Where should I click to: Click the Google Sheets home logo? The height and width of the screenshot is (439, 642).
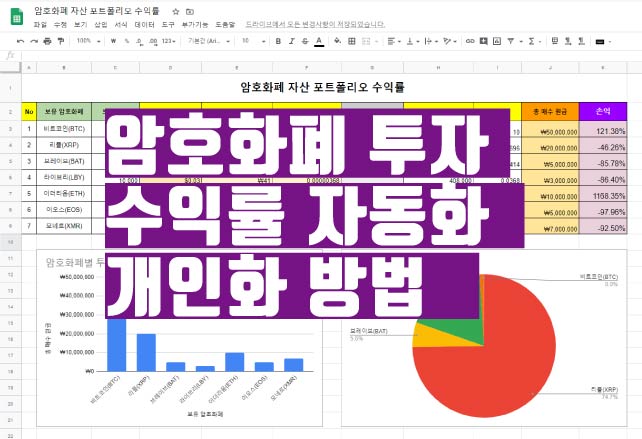tap(16, 16)
